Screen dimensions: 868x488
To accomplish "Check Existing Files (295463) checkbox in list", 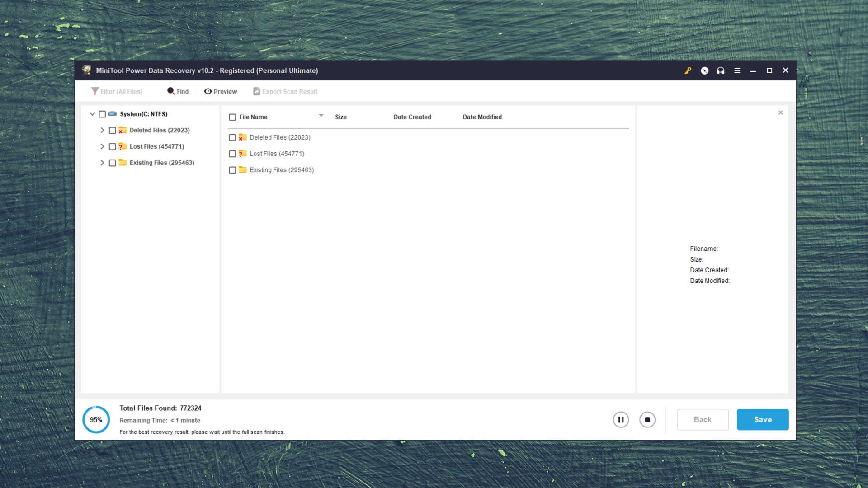I will [232, 170].
